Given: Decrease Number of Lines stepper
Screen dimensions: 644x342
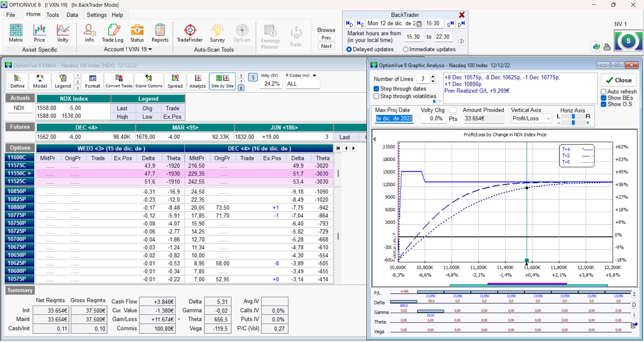Looking at the screenshot, I should click(433, 82).
